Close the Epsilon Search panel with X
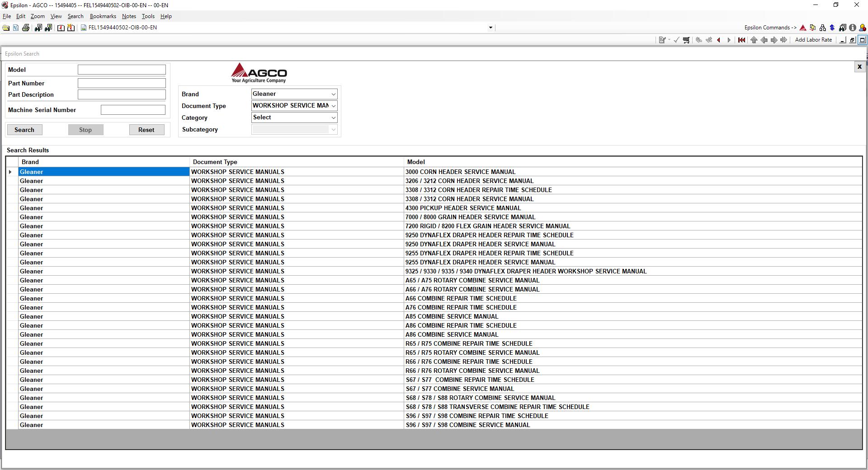The image size is (868, 470). point(859,67)
